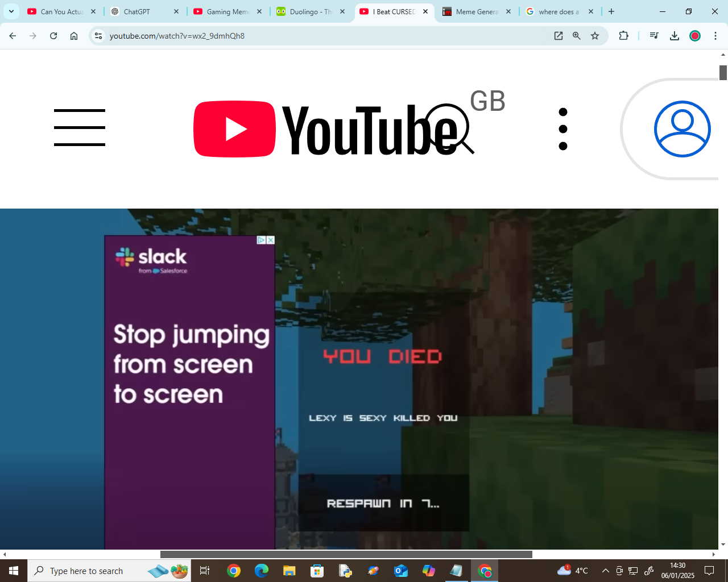Open the Chrome downloads icon

tap(675, 36)
